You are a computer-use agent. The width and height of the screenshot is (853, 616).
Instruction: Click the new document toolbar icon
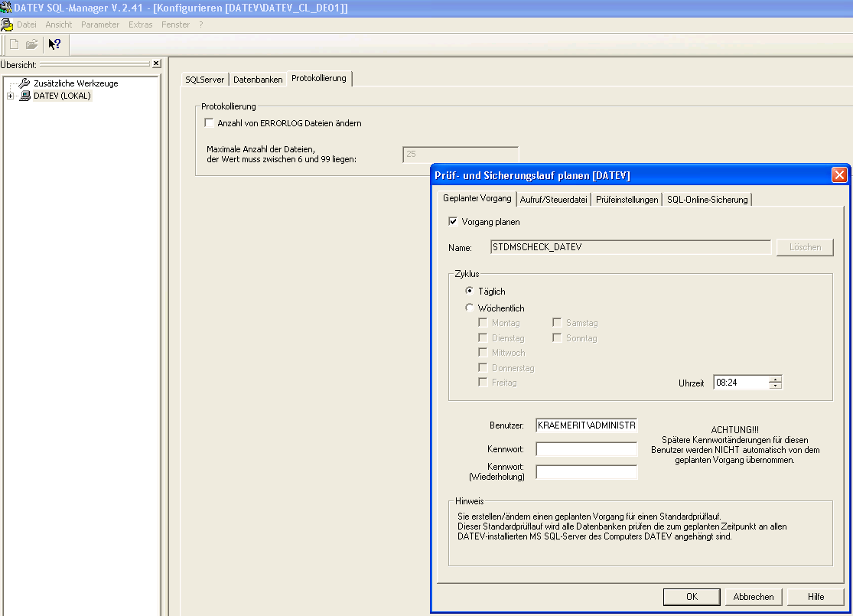[14, 44]
